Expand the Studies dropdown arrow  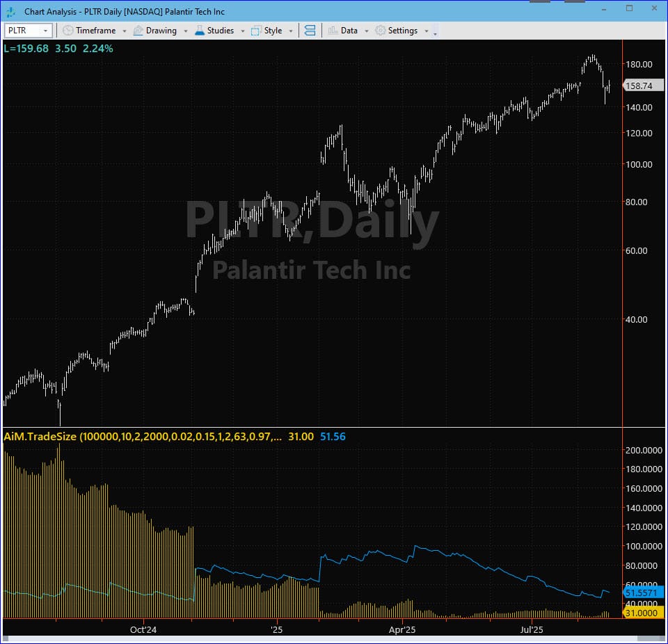243,31
